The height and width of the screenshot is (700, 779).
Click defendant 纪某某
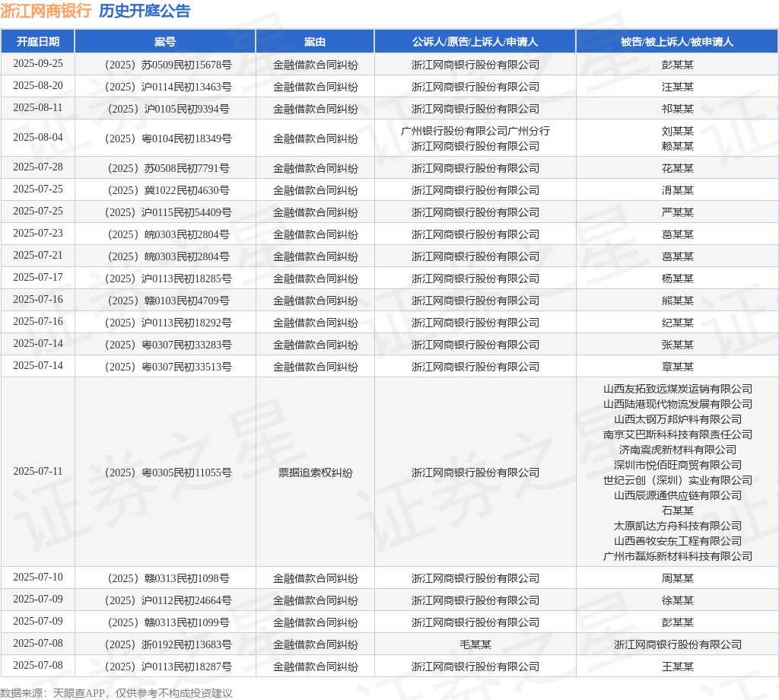pyautogui.click(x=678, y=323)
